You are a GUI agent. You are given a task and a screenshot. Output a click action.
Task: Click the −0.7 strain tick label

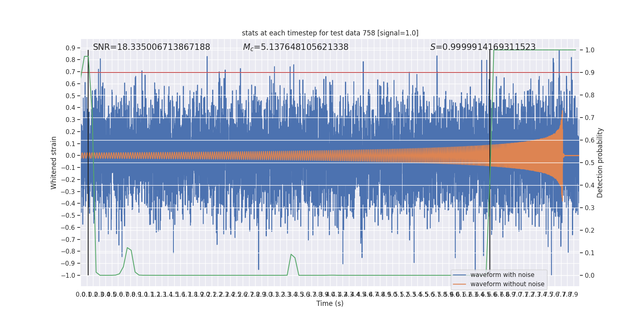68,239
